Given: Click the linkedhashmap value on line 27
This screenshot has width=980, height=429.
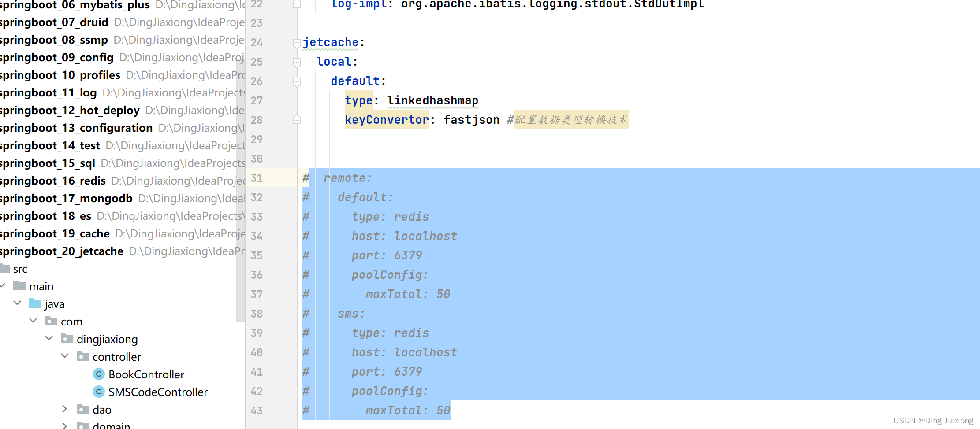Looking at the screenshot, I should coord(432,100).
